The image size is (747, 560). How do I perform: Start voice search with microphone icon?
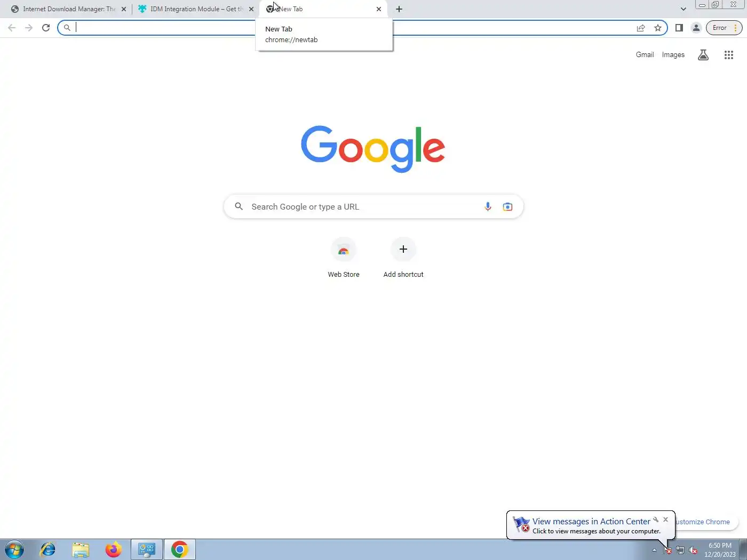(x=488, y=207)
